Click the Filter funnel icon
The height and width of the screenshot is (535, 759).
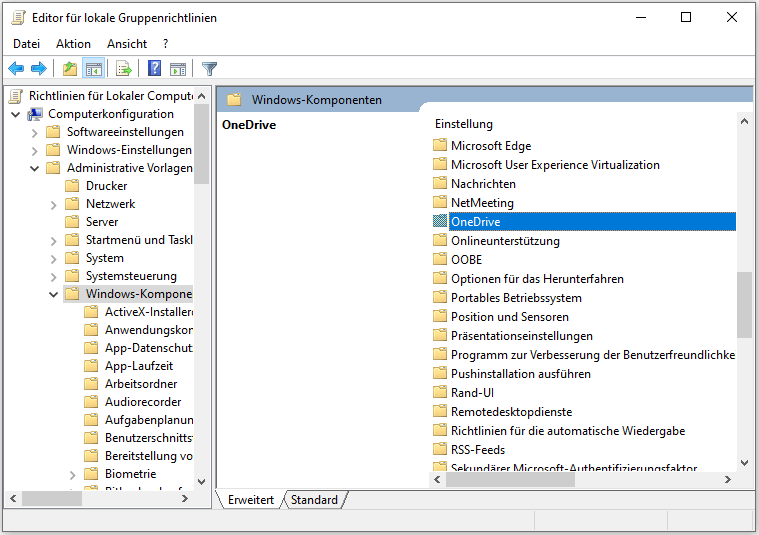pos(209,69)
